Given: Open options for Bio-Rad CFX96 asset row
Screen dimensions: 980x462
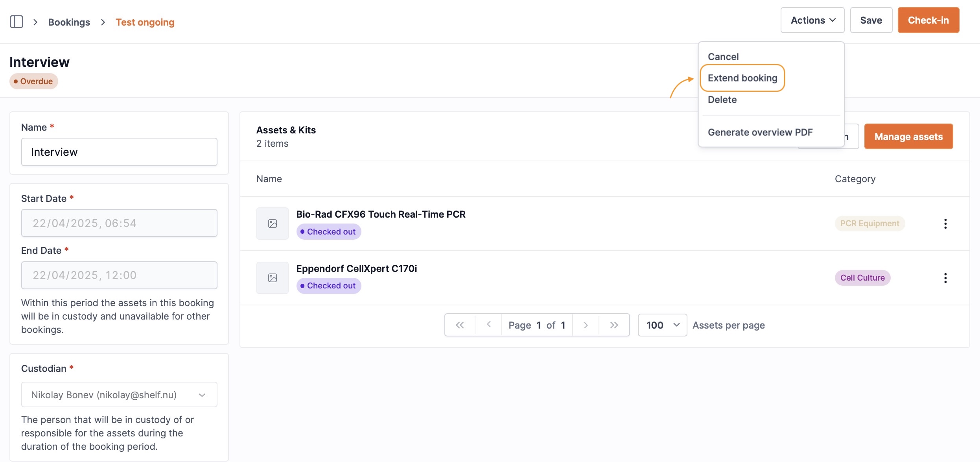Looking at the screenshot, I should point(945,224).
